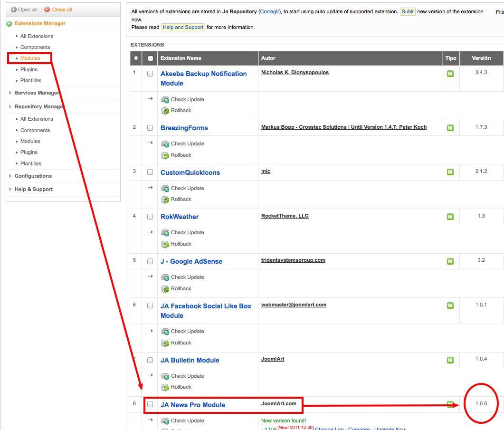Click the Open all text link
The height and width of the screenshot is (430, 504).
point(28,10)
